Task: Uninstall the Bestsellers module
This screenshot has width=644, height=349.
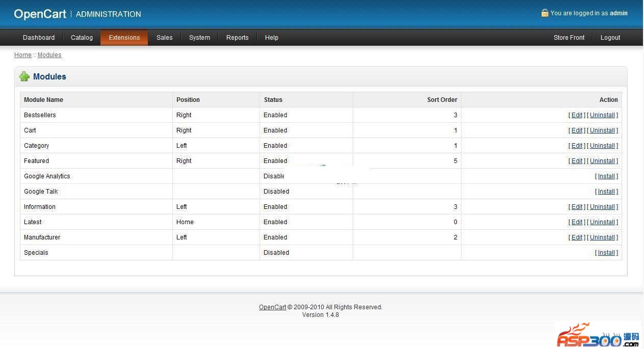Action: [x=602, y=115]
